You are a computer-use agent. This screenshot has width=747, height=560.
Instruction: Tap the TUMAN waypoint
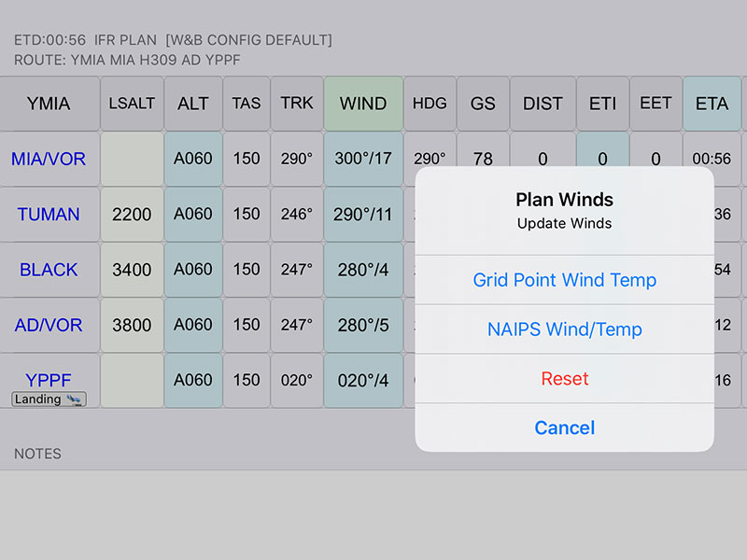coord(49,215)
